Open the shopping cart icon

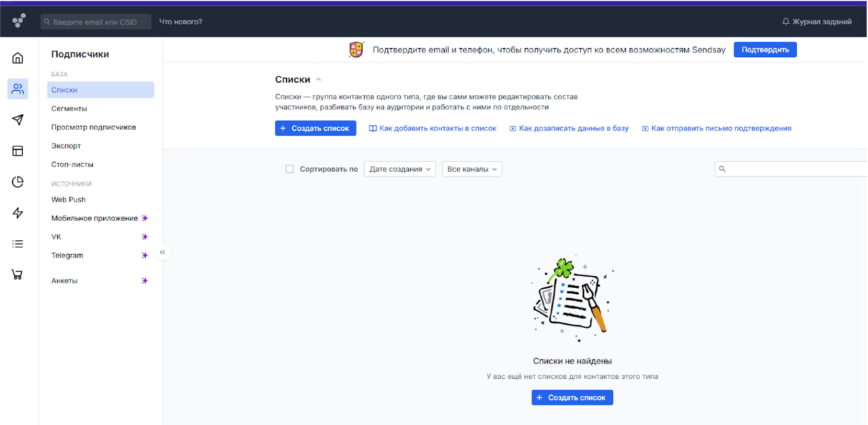click(x=18, y=275)
